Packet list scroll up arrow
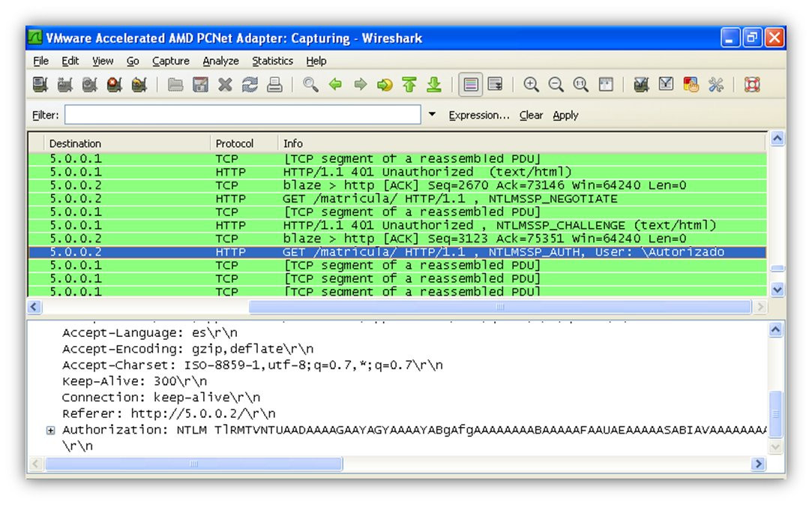The height and width of the screenshot is (505, 812). (778, 138)
